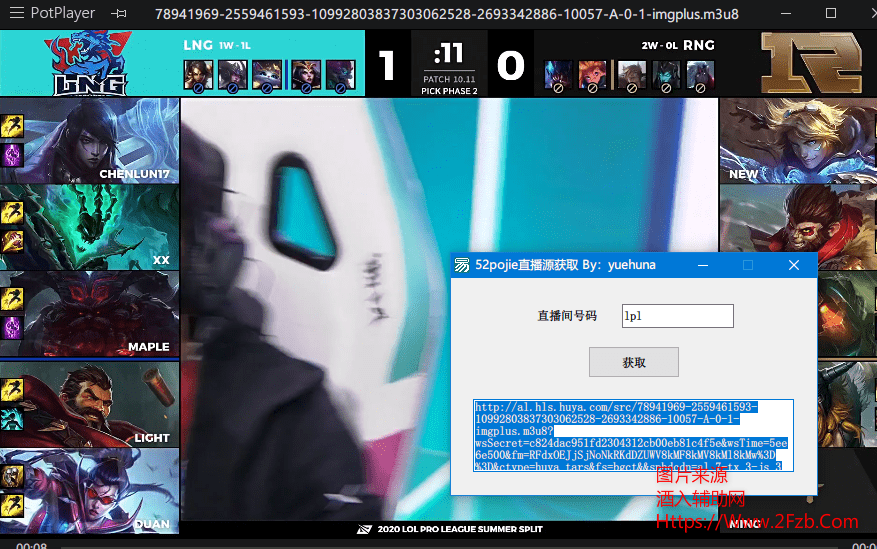Click the PotPlayer seek bar at bottom

click(447, 547)
